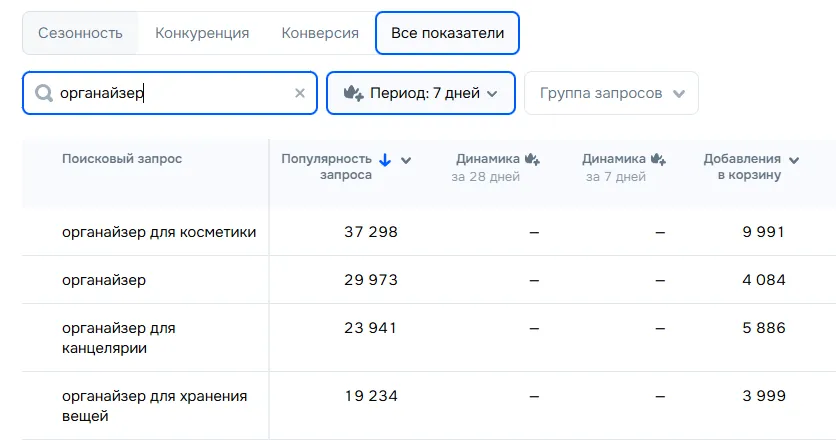This screenshot has height=440, width=836.
Task: Open query органайзер для канцелярии
Action: click(119, 338)
